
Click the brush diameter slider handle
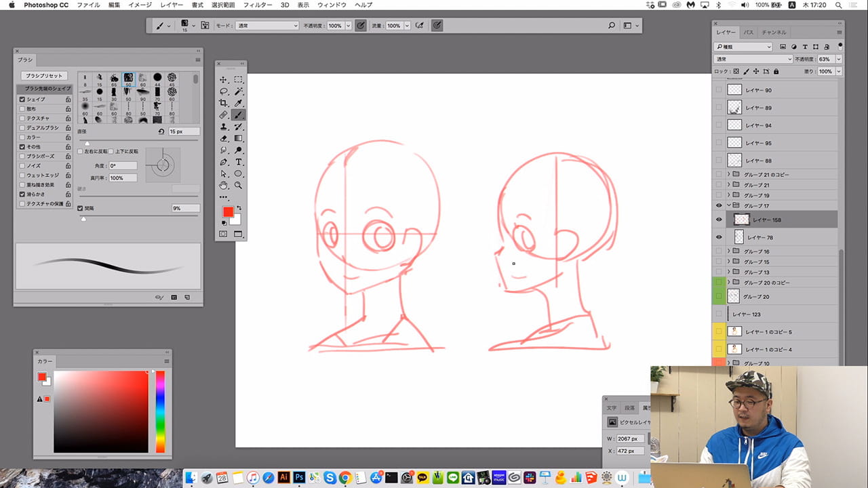click(x=87, y=143)
